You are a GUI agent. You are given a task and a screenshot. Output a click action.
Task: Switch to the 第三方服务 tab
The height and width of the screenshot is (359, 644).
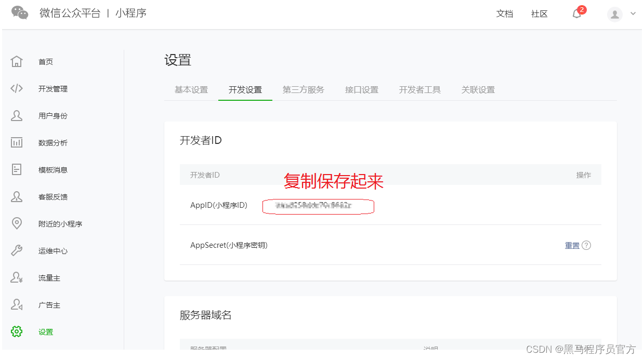[304, 90]
